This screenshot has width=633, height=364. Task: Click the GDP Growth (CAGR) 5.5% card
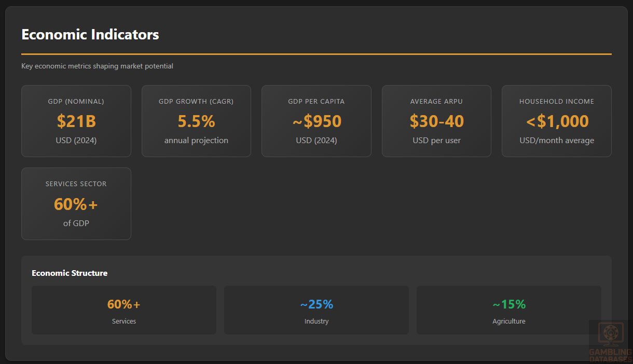pos(196,121)
